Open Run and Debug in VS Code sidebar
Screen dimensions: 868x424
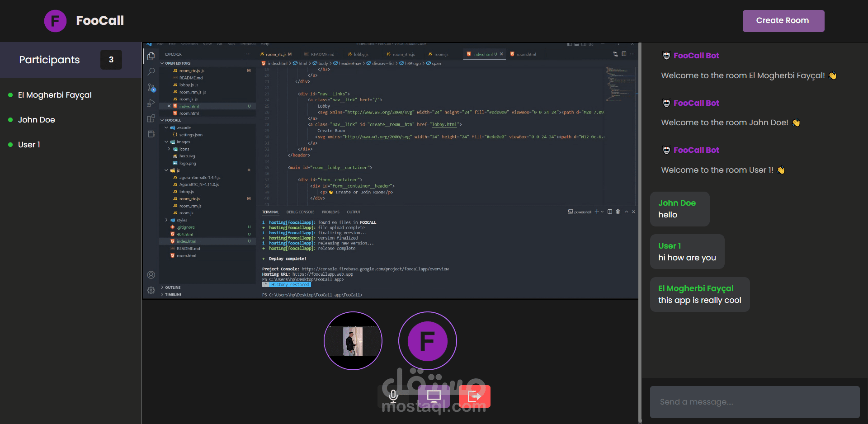click(x=151, y=103)
